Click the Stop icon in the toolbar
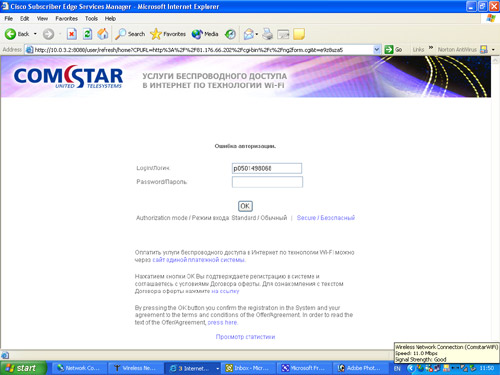This screenshot has height=375, width=500. 72,34
